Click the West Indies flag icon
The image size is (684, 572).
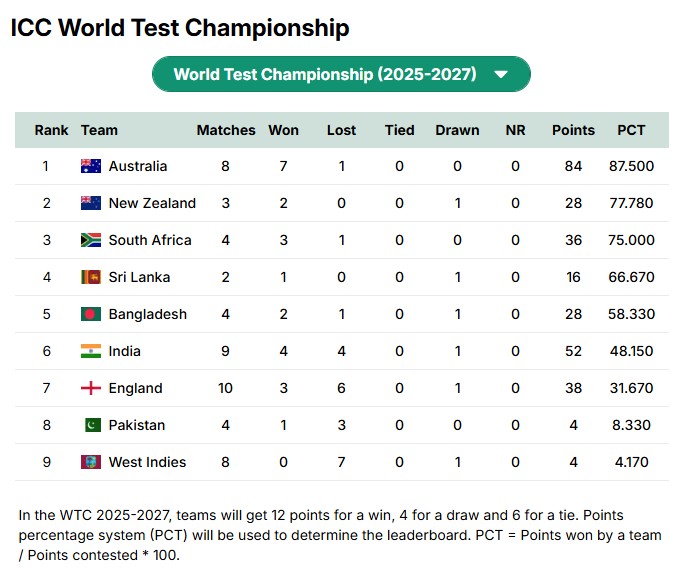click(91, 462)
